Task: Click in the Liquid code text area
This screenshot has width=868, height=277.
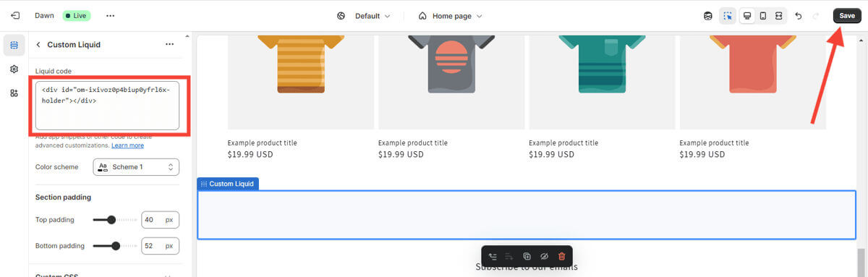Action: pos(107,105)
